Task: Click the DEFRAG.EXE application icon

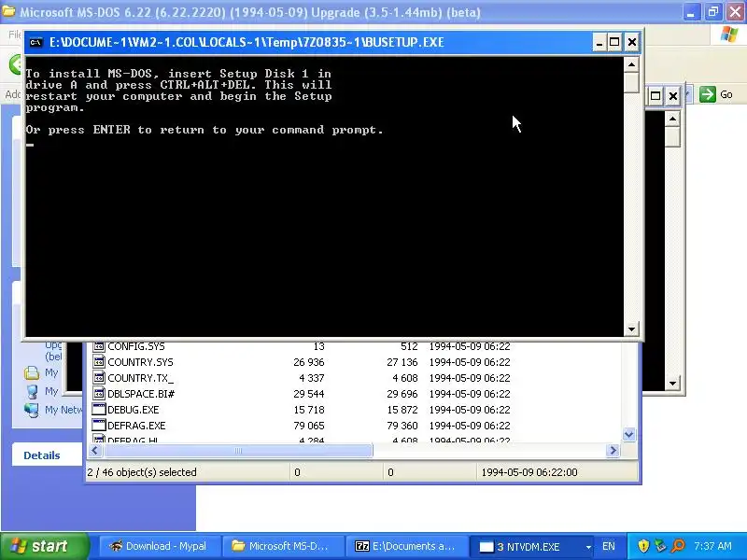Action: click(99, 426)
